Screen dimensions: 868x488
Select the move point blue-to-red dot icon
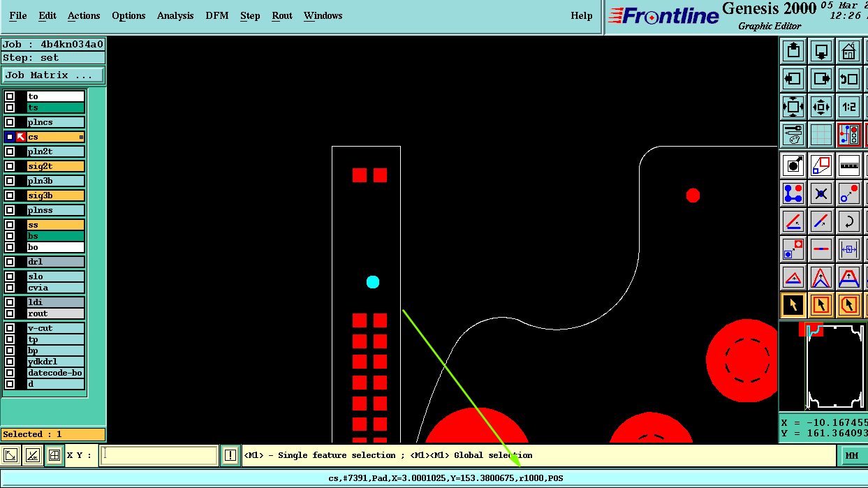pyautogui.click(x=849, y=193)
